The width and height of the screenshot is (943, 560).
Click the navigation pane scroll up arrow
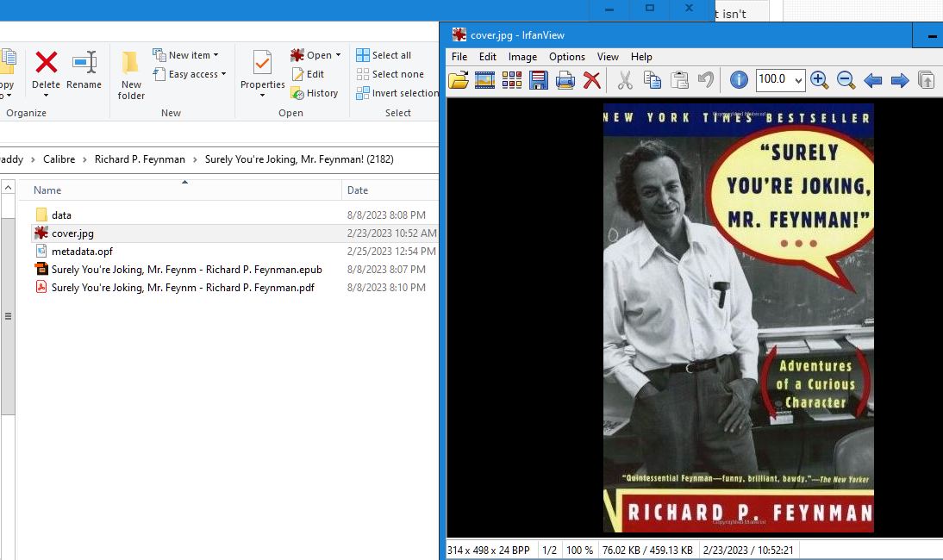tap(8, 188)
